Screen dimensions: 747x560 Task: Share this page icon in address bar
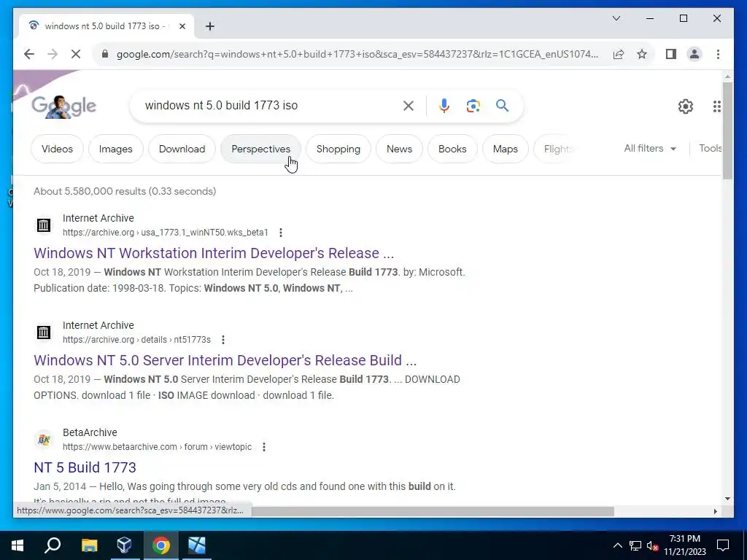619,54
